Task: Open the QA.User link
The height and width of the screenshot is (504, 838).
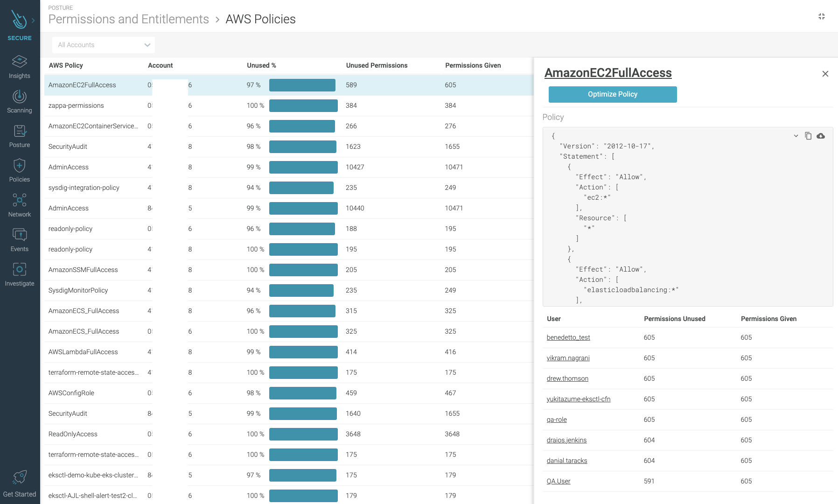Action: pyautogui.click(x=559, y=481)
